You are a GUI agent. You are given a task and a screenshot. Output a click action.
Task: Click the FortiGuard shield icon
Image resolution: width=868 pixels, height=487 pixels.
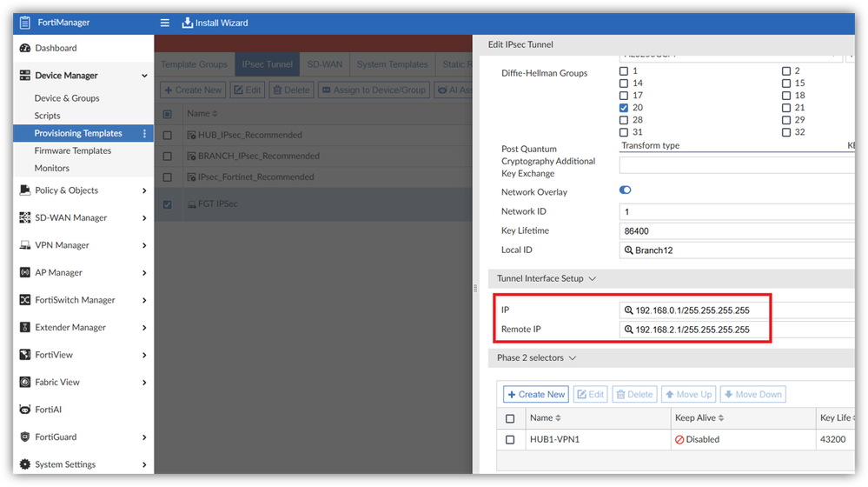click(x=25, y=437)
